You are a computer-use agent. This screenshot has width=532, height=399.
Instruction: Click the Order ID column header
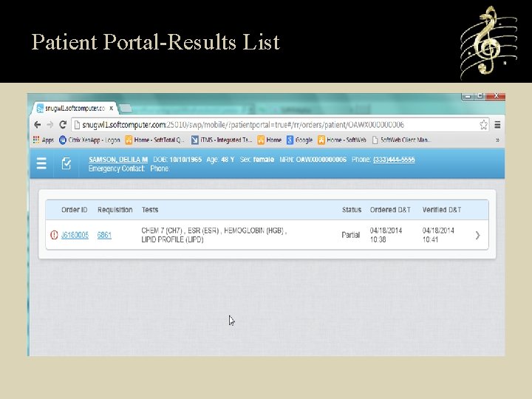point(75,210)
